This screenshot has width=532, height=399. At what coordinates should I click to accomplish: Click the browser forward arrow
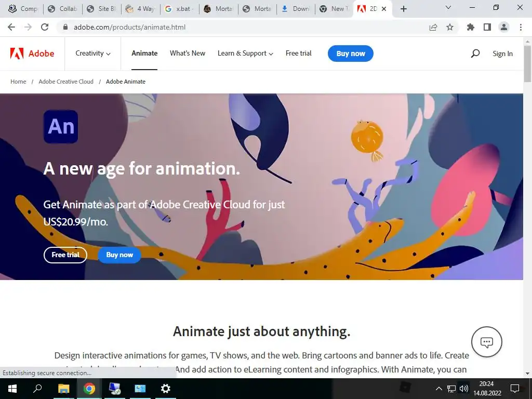tap(28, 27)
